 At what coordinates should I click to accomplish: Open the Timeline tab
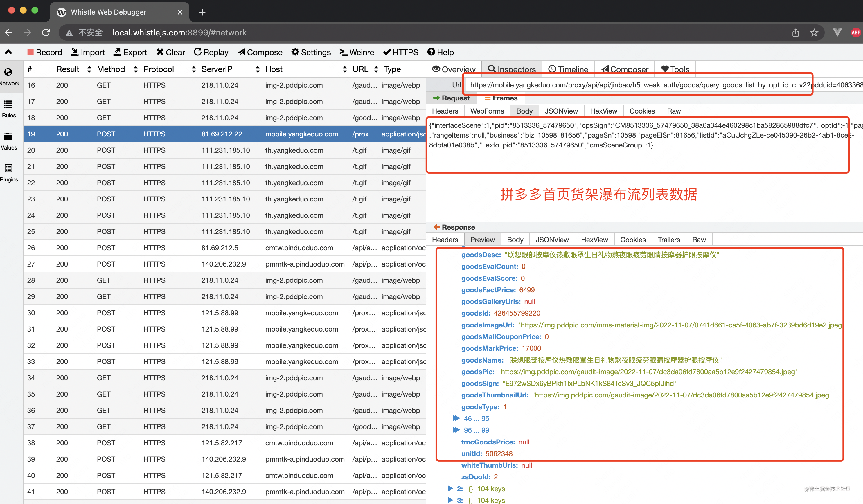(x=568, y=69)
